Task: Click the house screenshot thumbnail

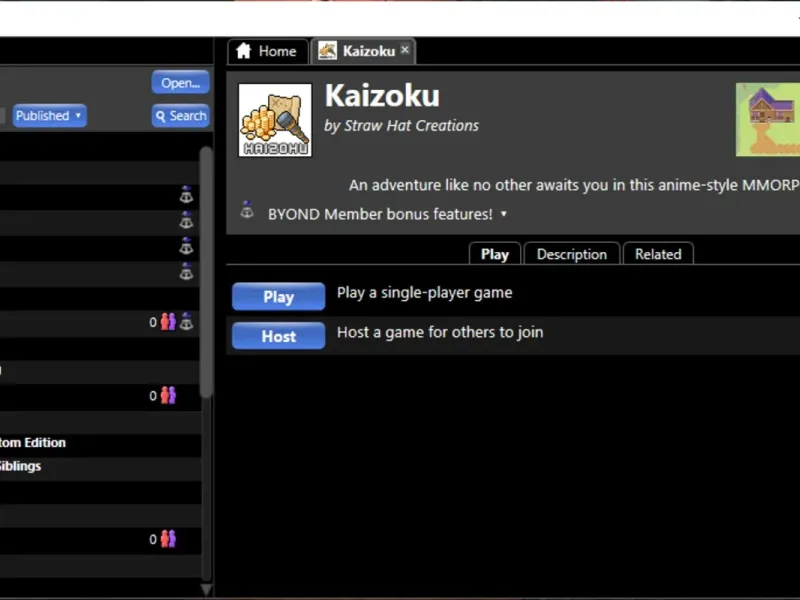Action: [767, 120]
